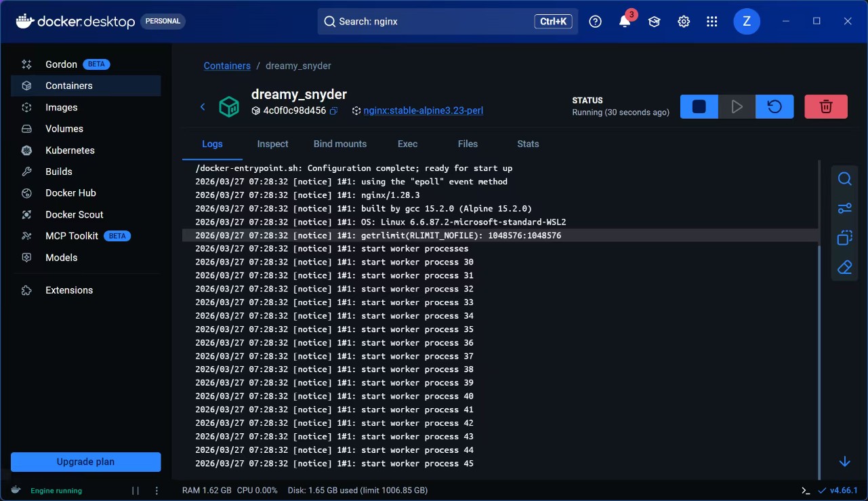Jump to bottom of logs arrow
The width and height of the screenshot is (868, 501).
(x=845, y=462)
